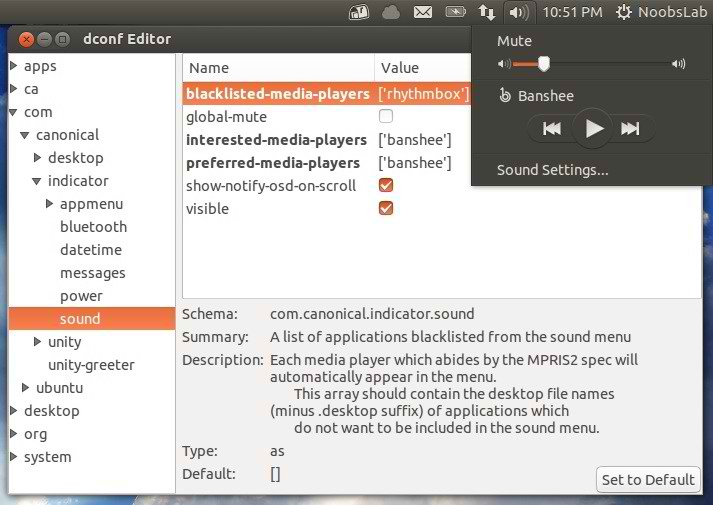Expand the appmenu tree node
Viewport: 713px width, 505px height.
click(x=50, y=204)
